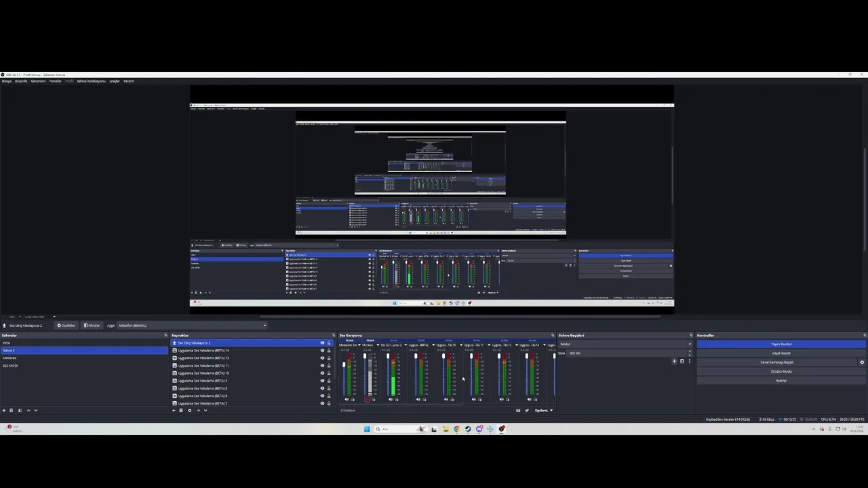Move the selected scene down

tap(36, 410)
